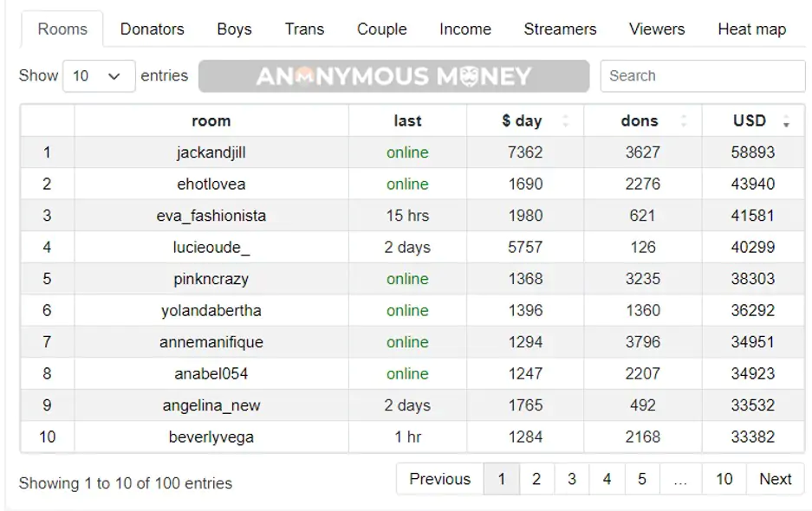The width and height of the screenshot is (812, 511).
Task: View the Viewers tab
Action: click(657, 29)
